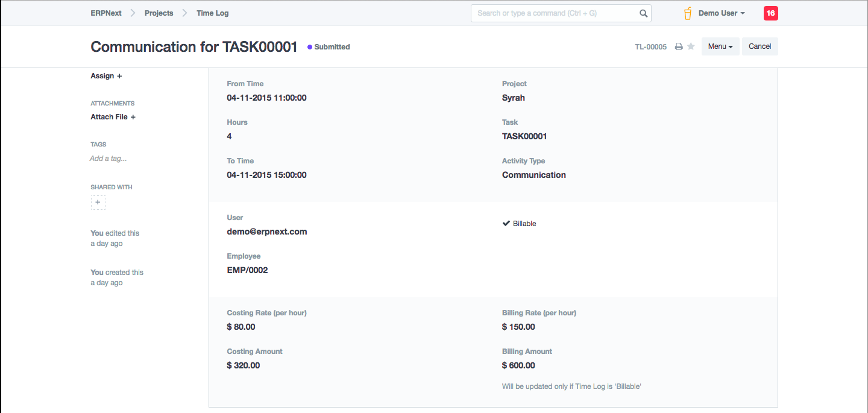Screen dimensions: 868x413
Task: Click the Demo User avatar icon
Action: [x=687, y=13]
